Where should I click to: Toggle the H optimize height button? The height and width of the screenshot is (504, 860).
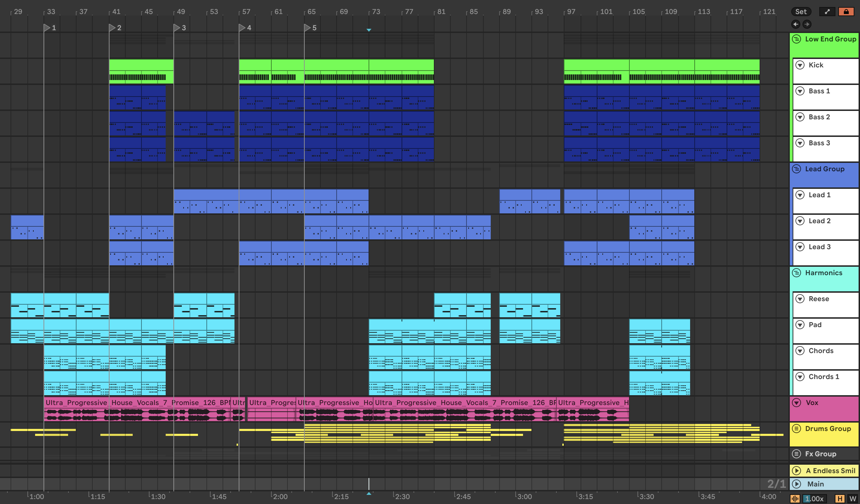tap(840, 498)
